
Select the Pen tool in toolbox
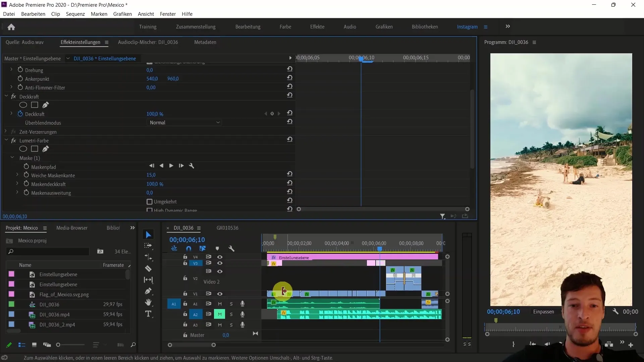click(148, 291)
